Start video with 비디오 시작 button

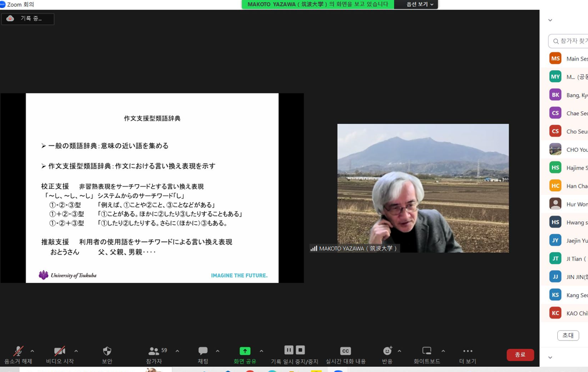coord(59,351)
